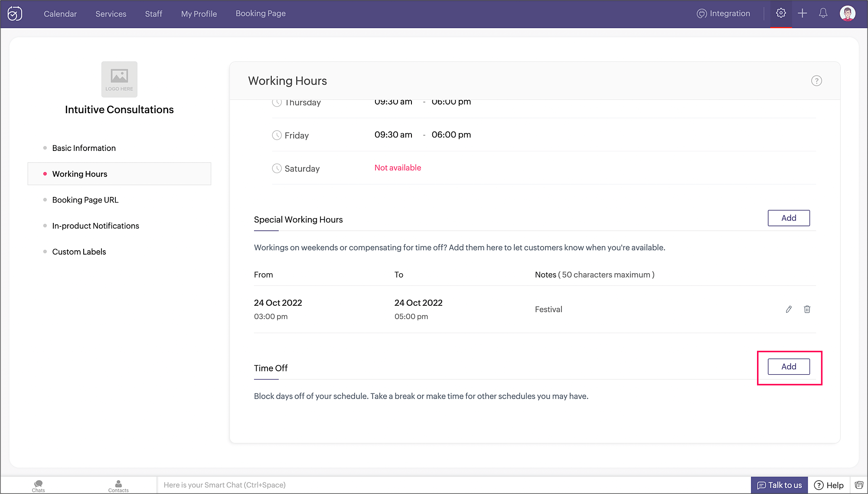This screenshot has width=868, height=494.
Task: Select Booking Page URL in sidebar
Action: coord(85,200)
